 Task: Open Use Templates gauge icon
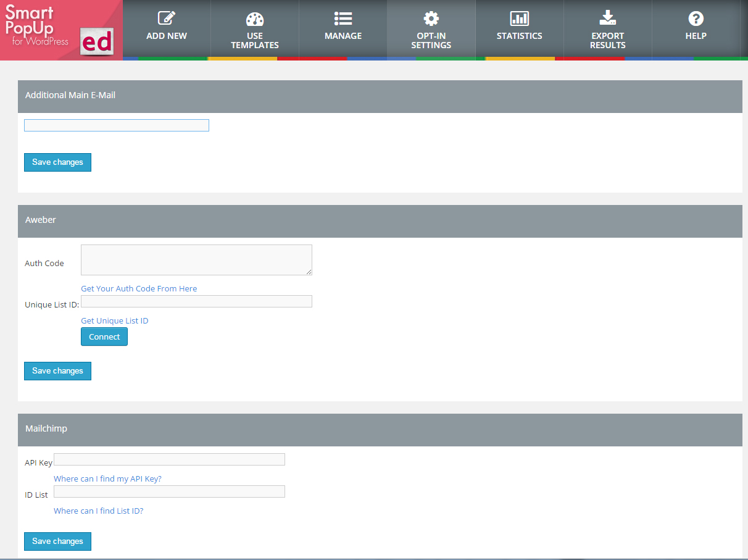coord(254,19)
